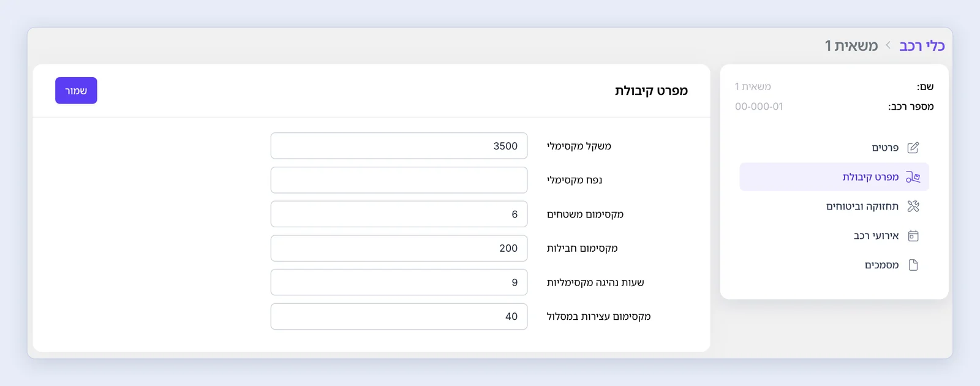Open the פרטים menu item
This screenshot has height=386, width=980.
834,148
